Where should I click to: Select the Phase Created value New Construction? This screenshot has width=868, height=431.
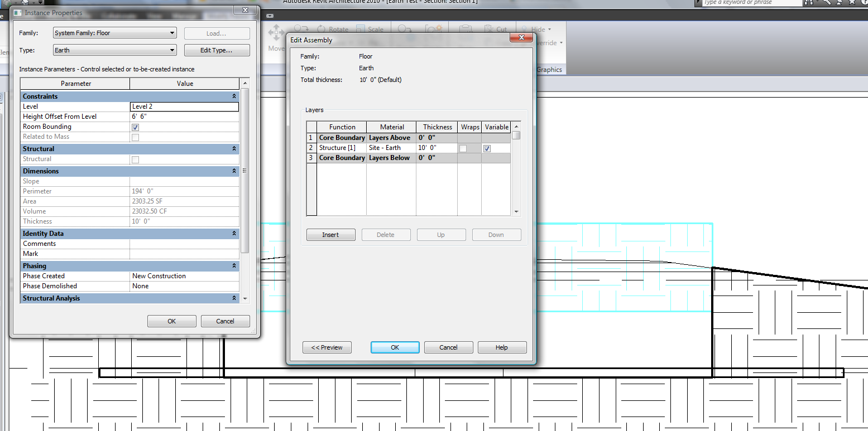184,276
